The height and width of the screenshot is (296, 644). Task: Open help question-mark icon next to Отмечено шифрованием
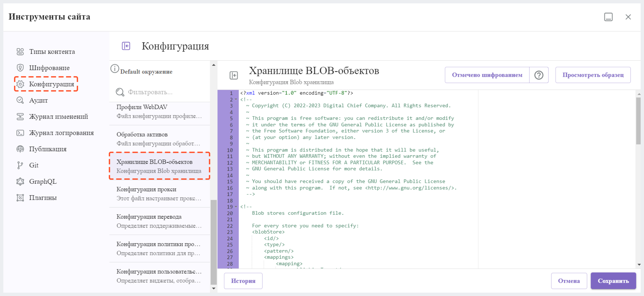pyautogui.click(x=539, y=75)
